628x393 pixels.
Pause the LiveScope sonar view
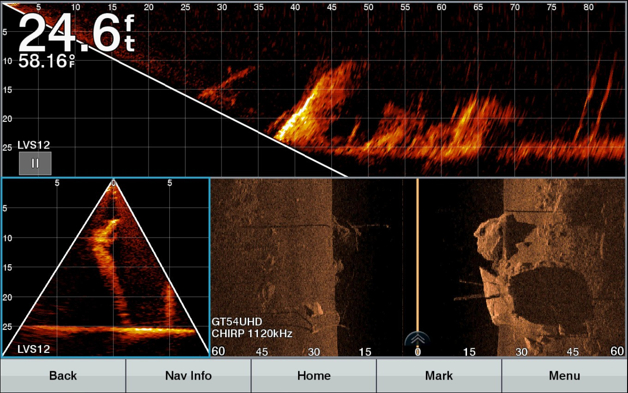coord(35,163)
